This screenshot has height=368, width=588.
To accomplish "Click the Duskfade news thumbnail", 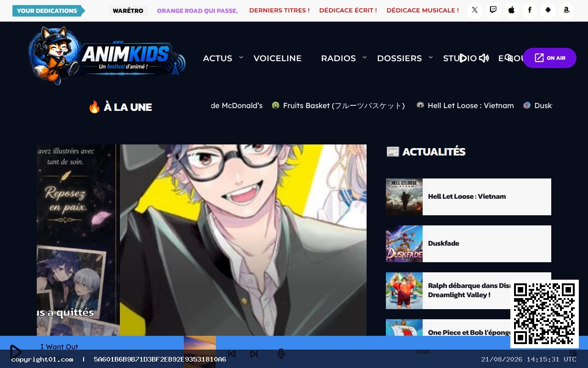I will pos(404,244).
